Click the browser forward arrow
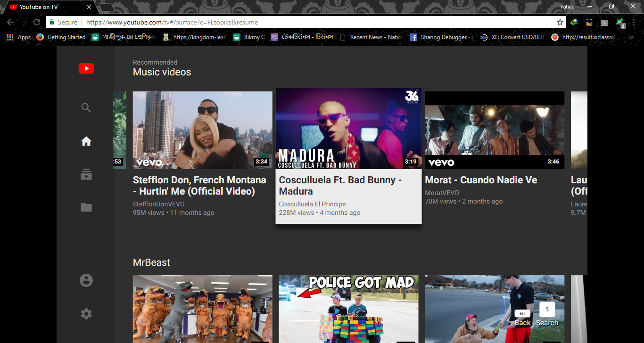Image resolution: width=644 pixels, height=343 pixels. [x=24, y=22]
